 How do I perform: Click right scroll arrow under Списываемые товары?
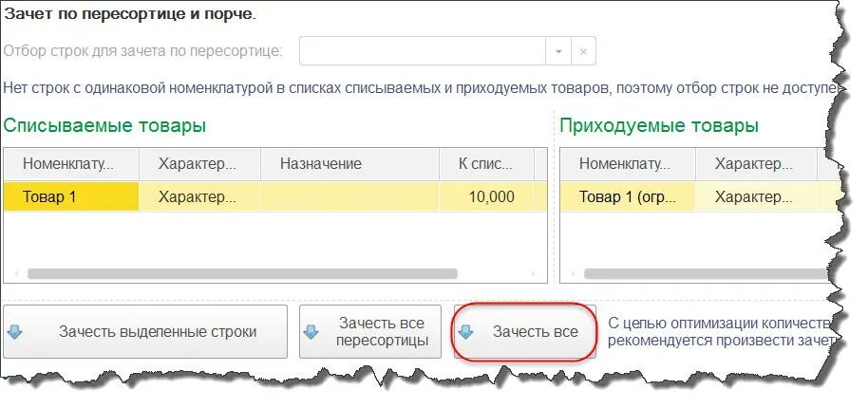533,273
